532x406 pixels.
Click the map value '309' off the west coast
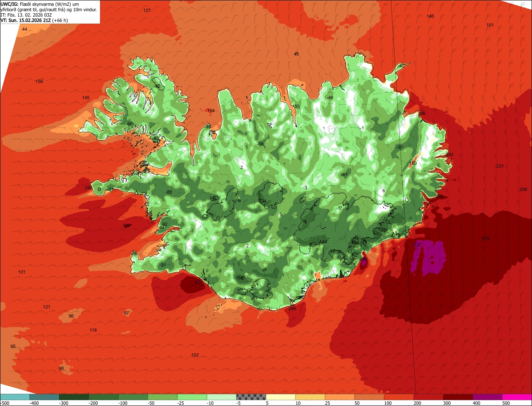point(126,226)
